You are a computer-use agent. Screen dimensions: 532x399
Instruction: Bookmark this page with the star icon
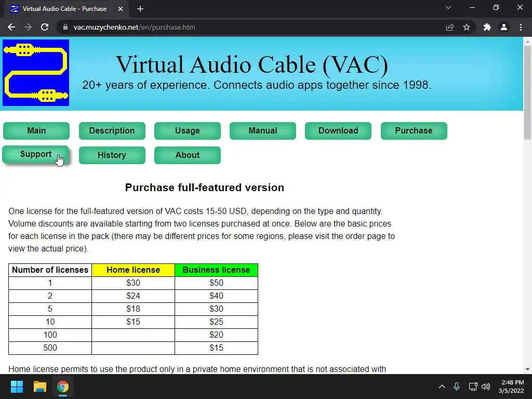[x=467, y=27]
